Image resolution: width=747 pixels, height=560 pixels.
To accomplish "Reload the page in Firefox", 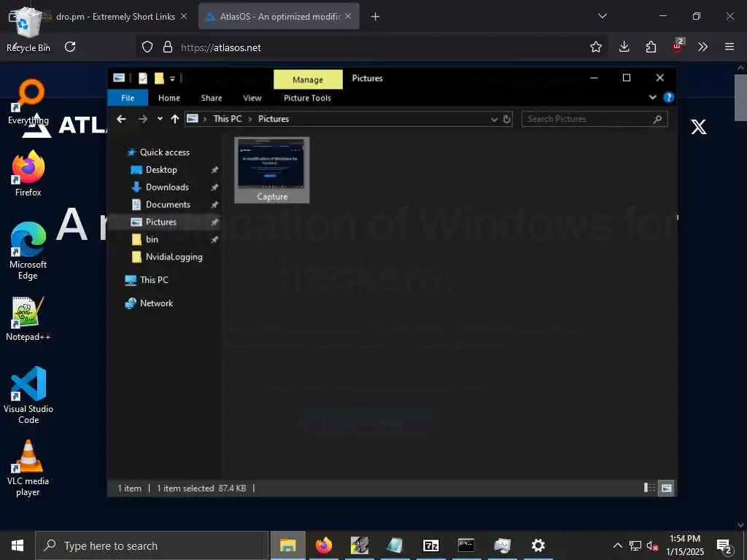I will tap(70, 47).
